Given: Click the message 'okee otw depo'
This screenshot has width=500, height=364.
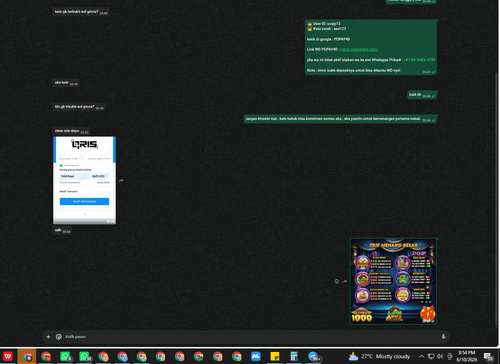Looking at the screenshot, I should point(71,131).
